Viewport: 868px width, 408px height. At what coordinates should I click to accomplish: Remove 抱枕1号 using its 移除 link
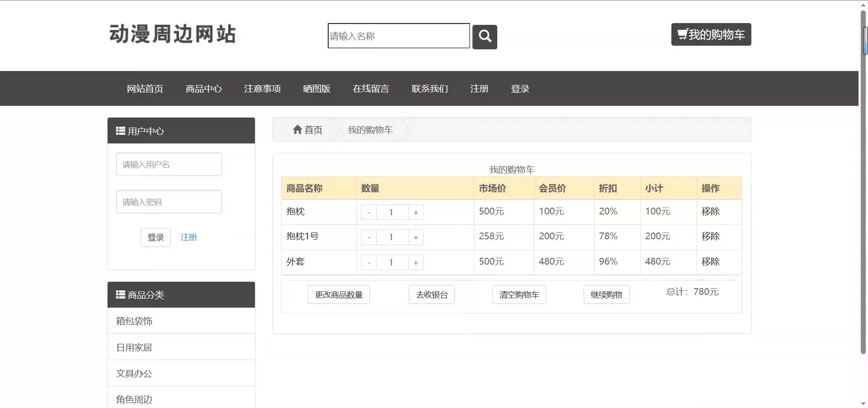[710, 237]
